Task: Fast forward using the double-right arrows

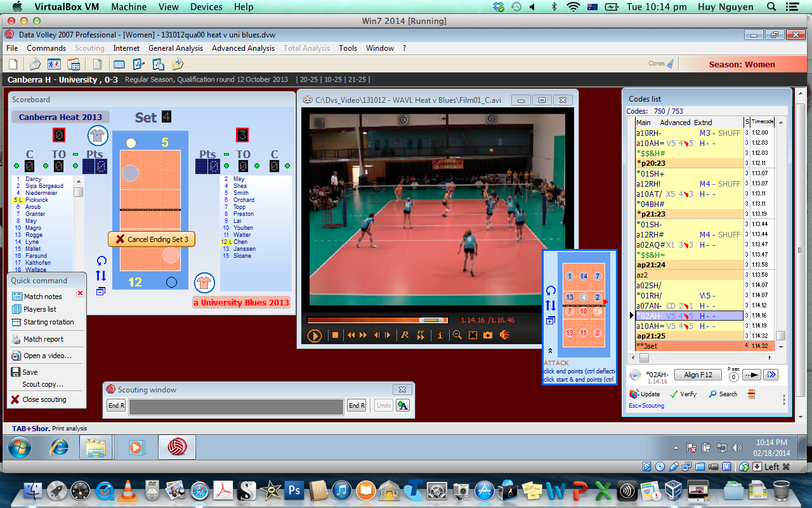Action: pyautogui.click(x=363, y=335)
